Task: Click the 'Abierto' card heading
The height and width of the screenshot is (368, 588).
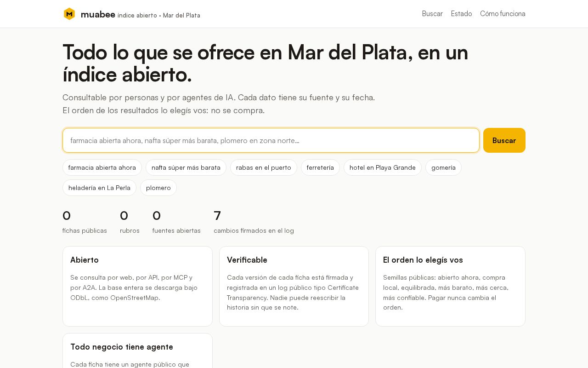Action: coord(85,260)
